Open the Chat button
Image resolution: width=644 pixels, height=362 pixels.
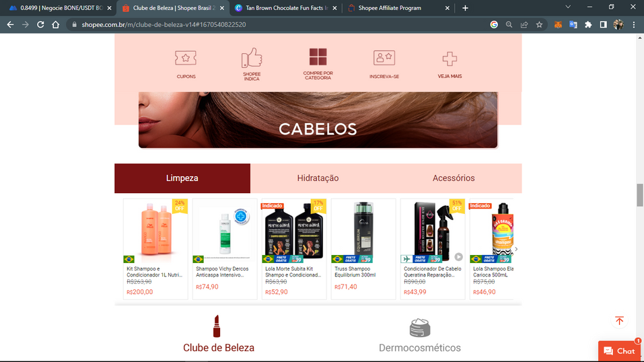coord(619,351)
